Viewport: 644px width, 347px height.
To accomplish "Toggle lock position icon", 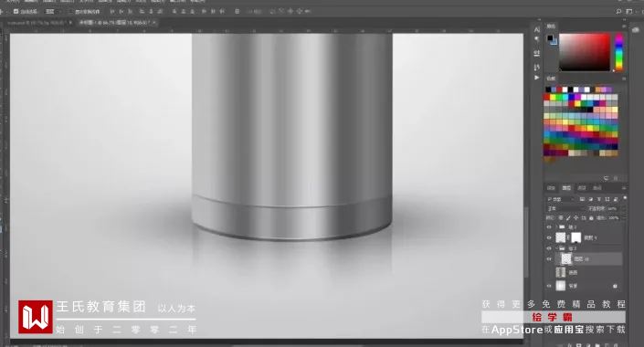I will coord(576,217).
